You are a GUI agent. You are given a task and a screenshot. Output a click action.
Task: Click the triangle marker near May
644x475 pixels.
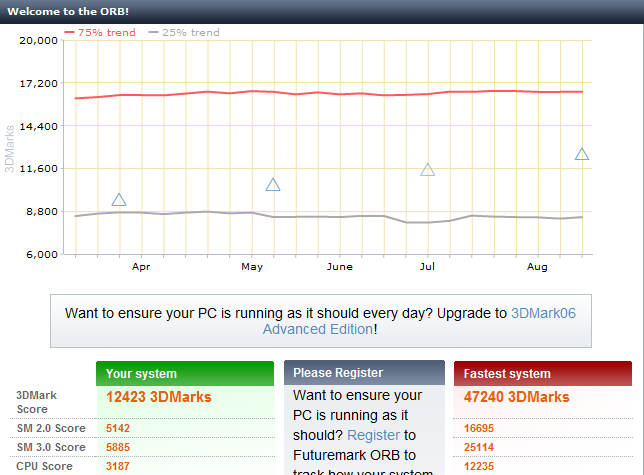tap(273, 185)
